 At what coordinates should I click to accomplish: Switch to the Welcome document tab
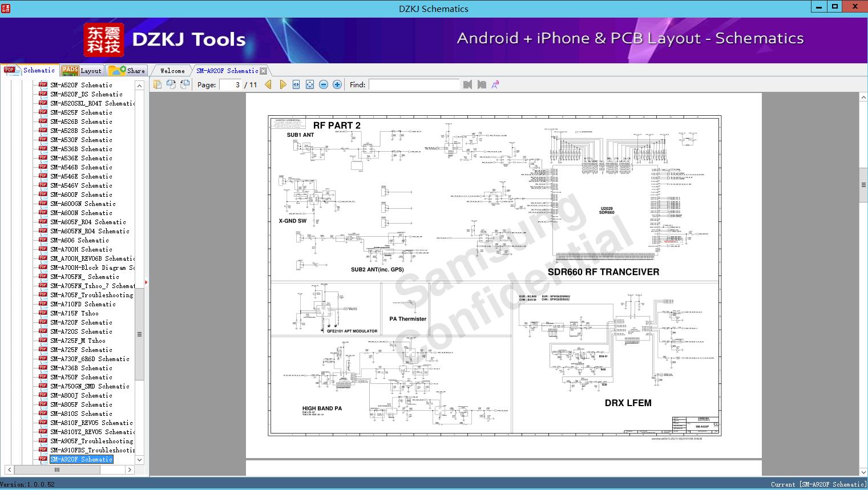[172, 71]
